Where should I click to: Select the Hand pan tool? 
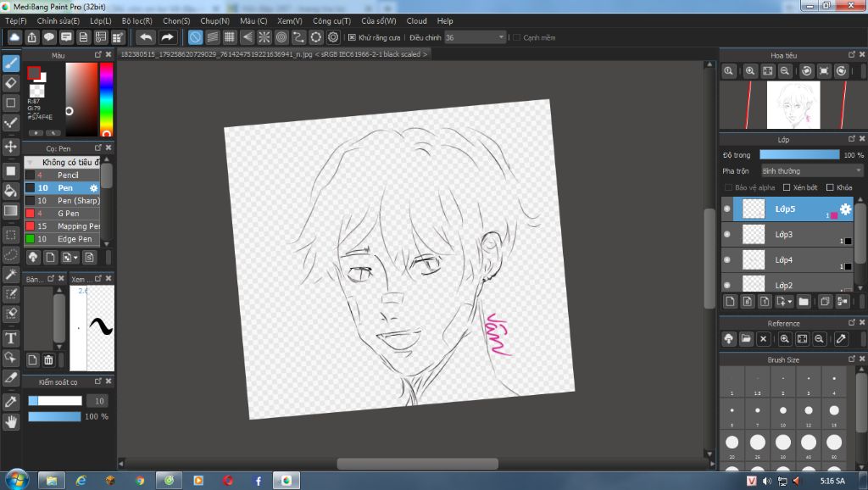tap(11, 422)
